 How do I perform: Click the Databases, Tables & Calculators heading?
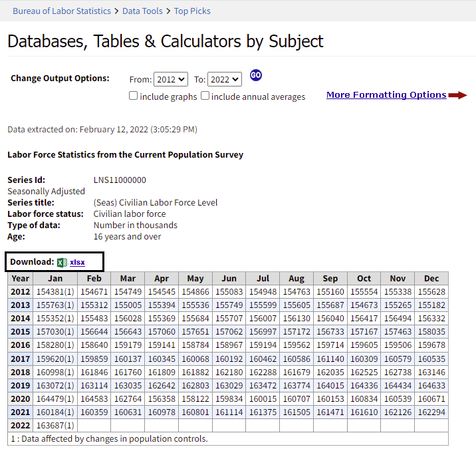(166, 41)
